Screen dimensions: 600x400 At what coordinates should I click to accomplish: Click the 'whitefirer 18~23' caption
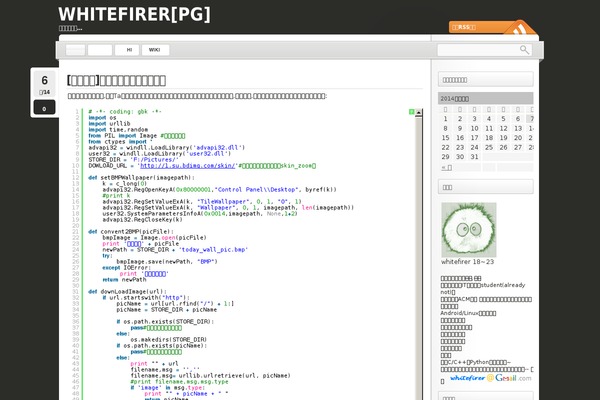(467, 262)
